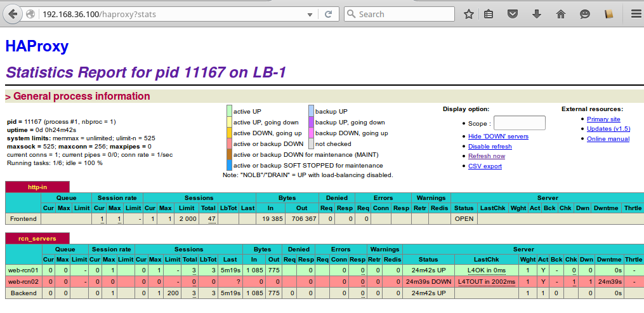The width and height of the screenshot is (644, 313).
Task: Open the downloads arrow icon
Action: tap(536, 14)
